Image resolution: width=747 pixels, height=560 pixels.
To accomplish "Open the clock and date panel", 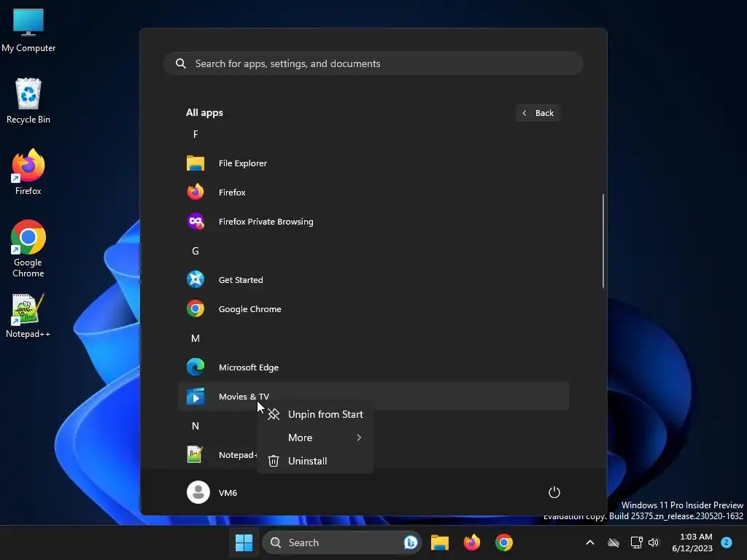I will pos(692,542).
